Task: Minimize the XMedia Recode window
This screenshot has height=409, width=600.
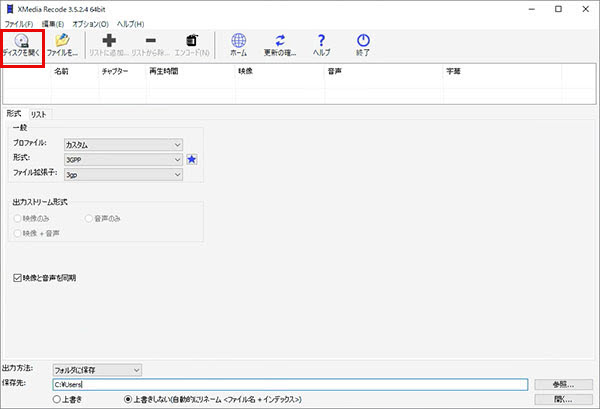Action: (532, 9)
